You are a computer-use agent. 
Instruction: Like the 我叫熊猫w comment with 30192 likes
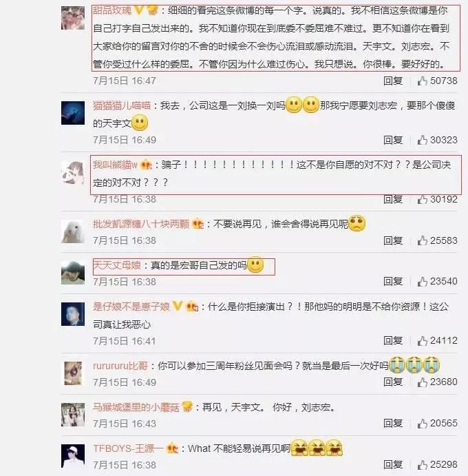422,200
